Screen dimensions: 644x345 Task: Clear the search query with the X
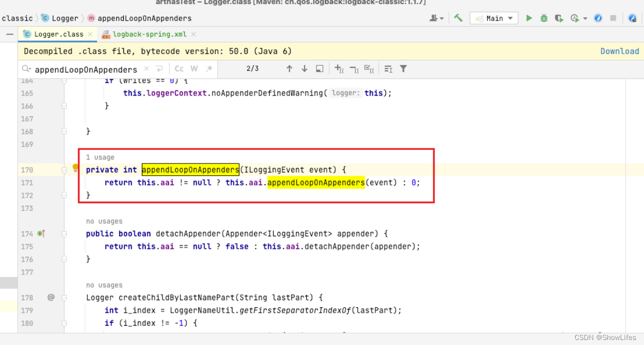click(x=145, y=69)
